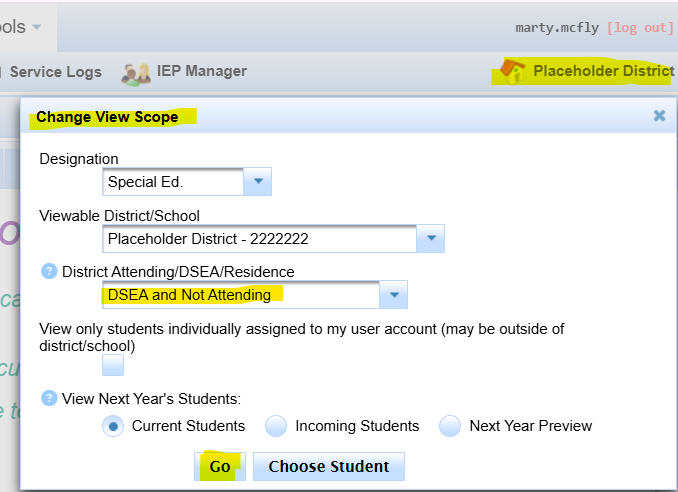Select the Incoming Students option

click(x=277, y=426)
